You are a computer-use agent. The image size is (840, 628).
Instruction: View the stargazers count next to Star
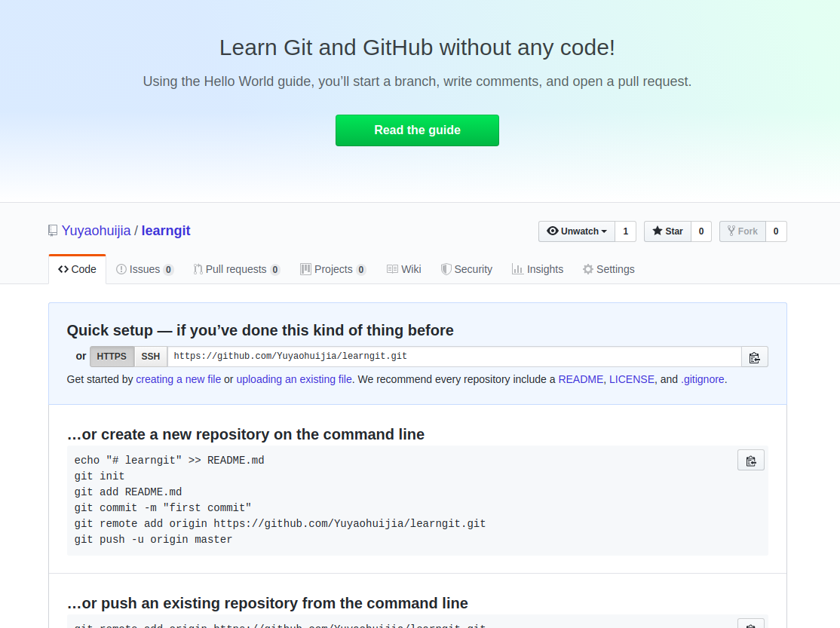click(x=701, y=231)
